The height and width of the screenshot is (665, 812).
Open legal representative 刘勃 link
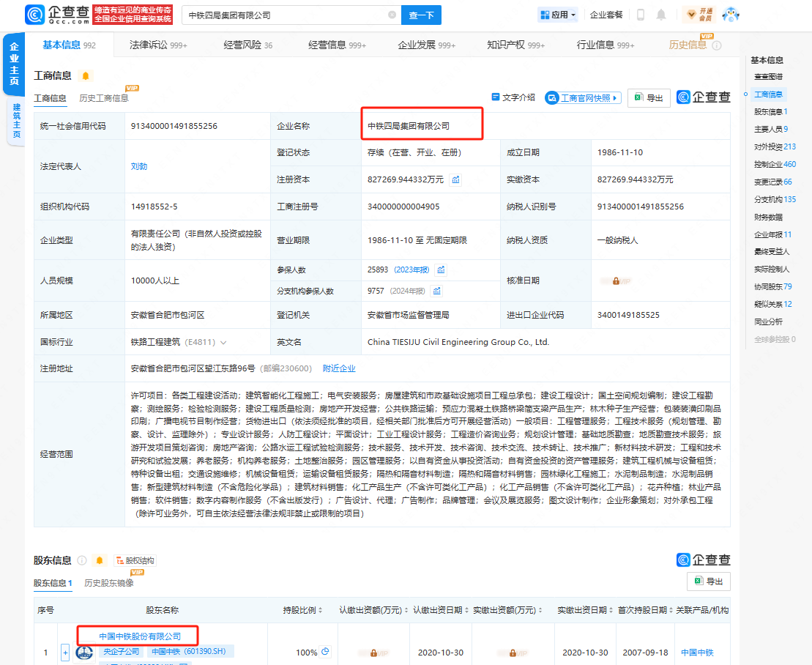coord(139,166)
